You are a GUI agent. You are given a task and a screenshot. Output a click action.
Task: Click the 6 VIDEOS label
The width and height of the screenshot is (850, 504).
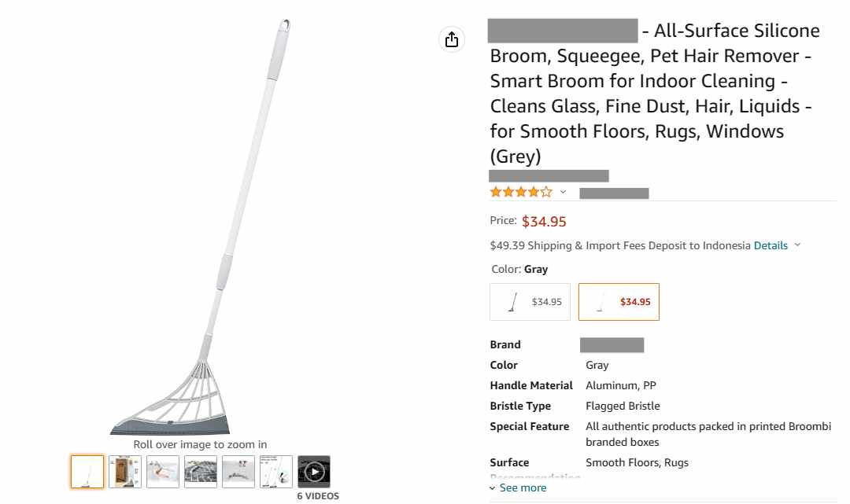(318, 496)
